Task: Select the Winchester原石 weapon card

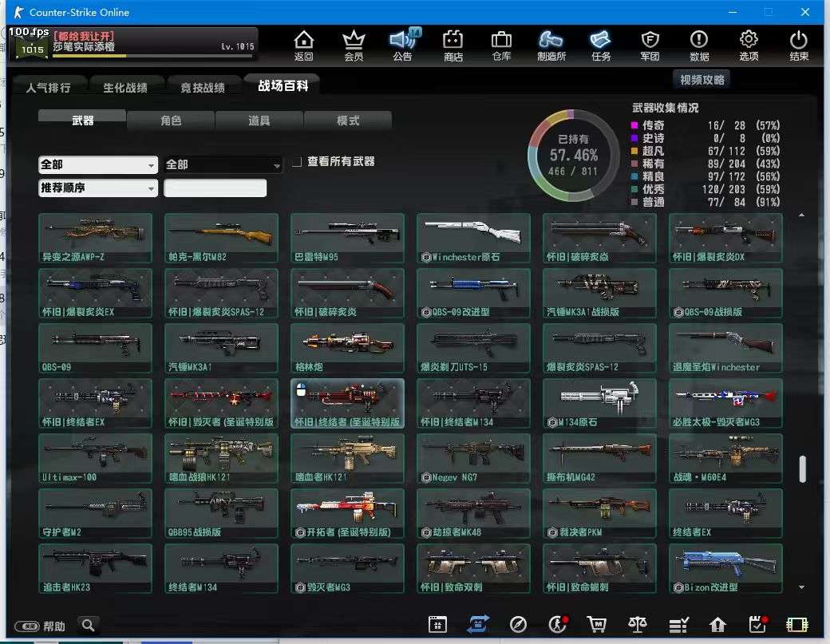Action: pyautogui.click(x=473, y=238)
